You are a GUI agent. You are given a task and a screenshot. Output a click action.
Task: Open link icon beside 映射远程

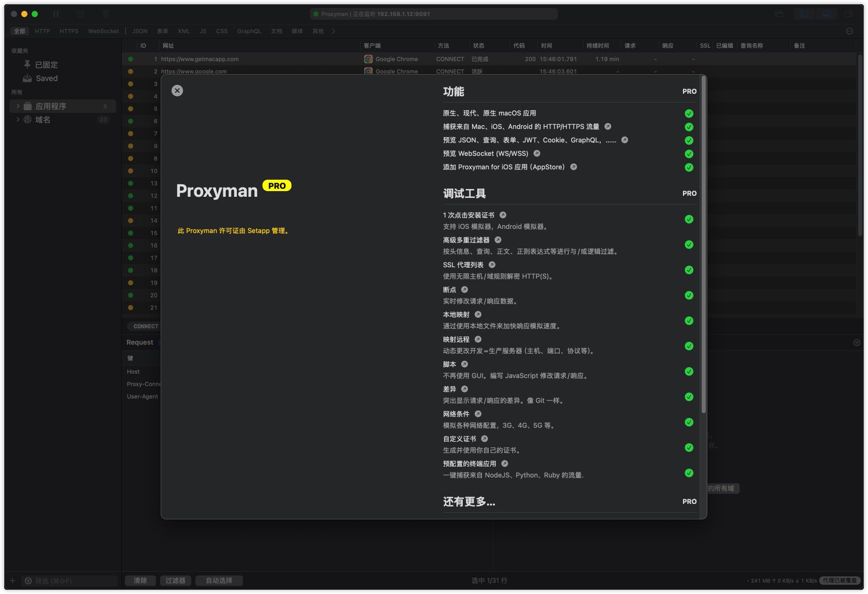478,339
